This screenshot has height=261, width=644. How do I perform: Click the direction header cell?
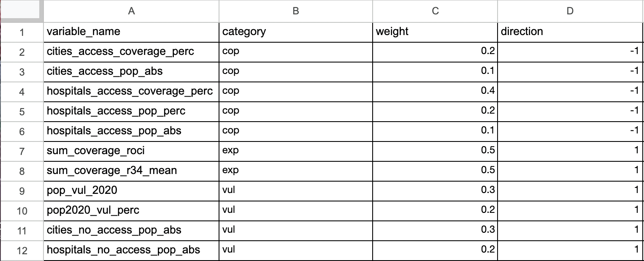click(x=570, y=32)
